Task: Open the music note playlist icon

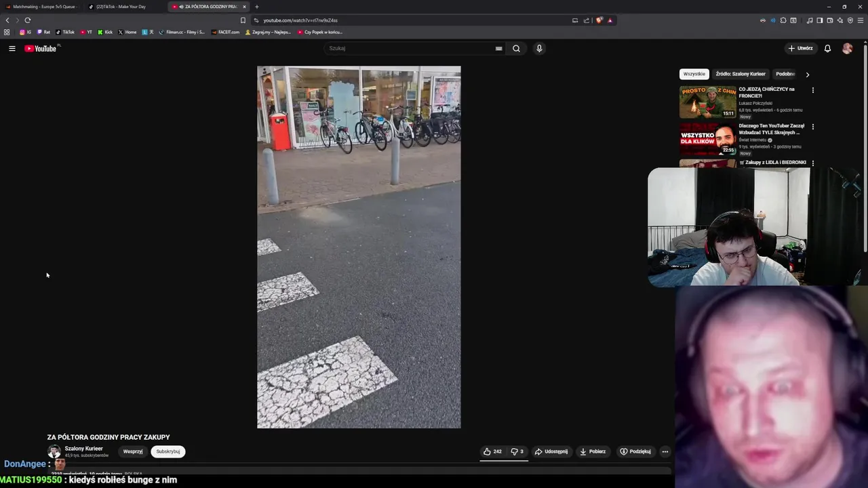Action: 810,20
